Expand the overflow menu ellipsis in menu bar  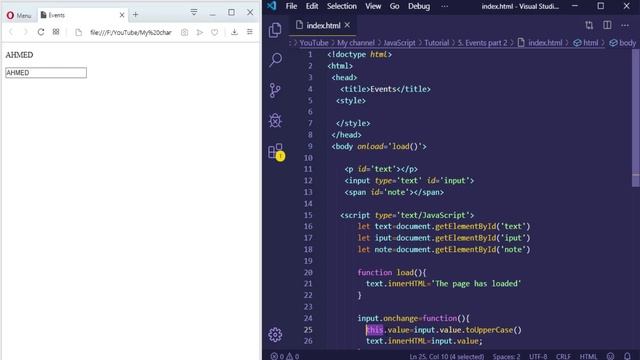tap(444, 6)
